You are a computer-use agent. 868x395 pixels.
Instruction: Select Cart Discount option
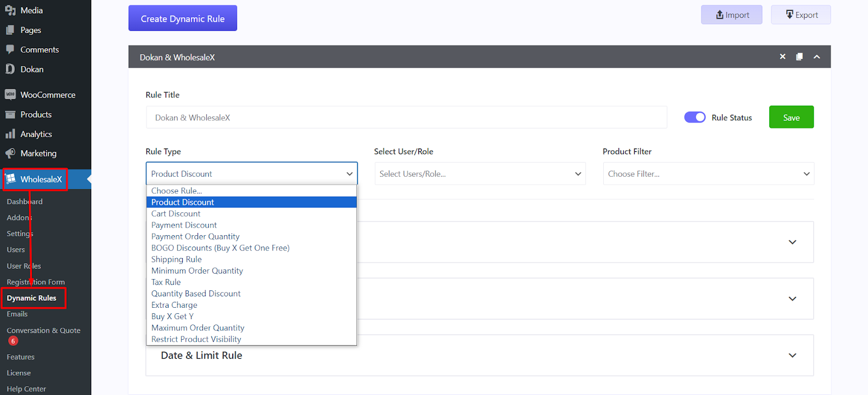tap(252, 213)
